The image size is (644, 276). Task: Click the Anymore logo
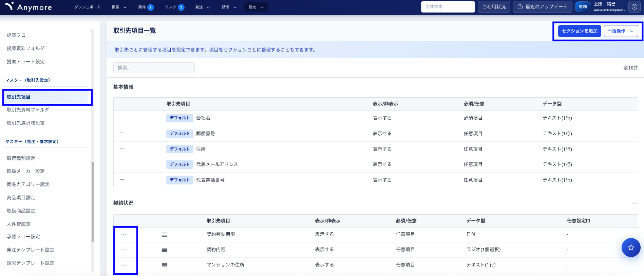pyautogui.click(x=29, y=7)
